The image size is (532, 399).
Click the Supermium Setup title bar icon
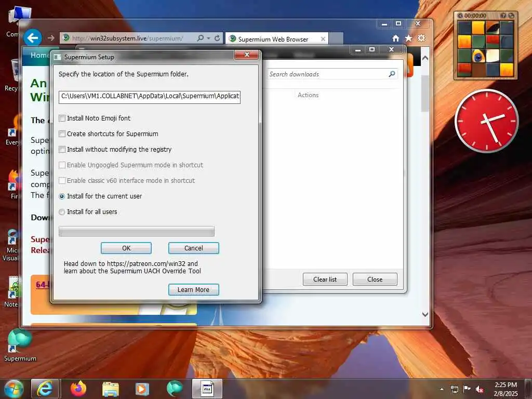58,57
